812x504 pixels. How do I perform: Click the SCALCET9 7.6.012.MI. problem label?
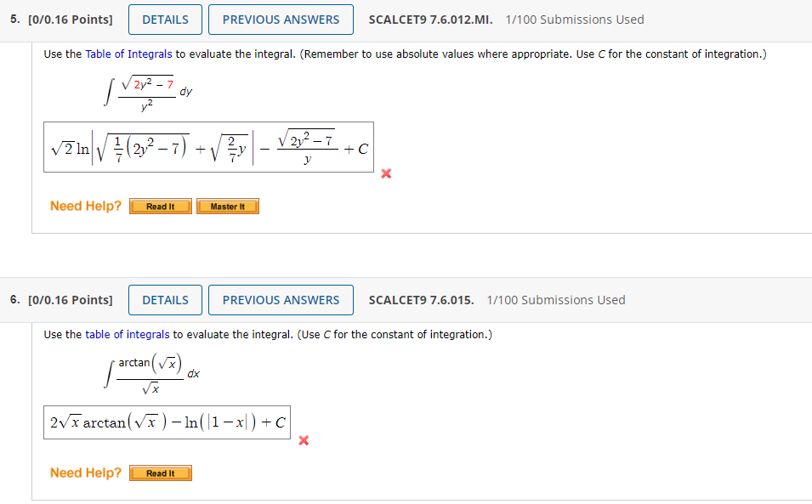(429, 19)
